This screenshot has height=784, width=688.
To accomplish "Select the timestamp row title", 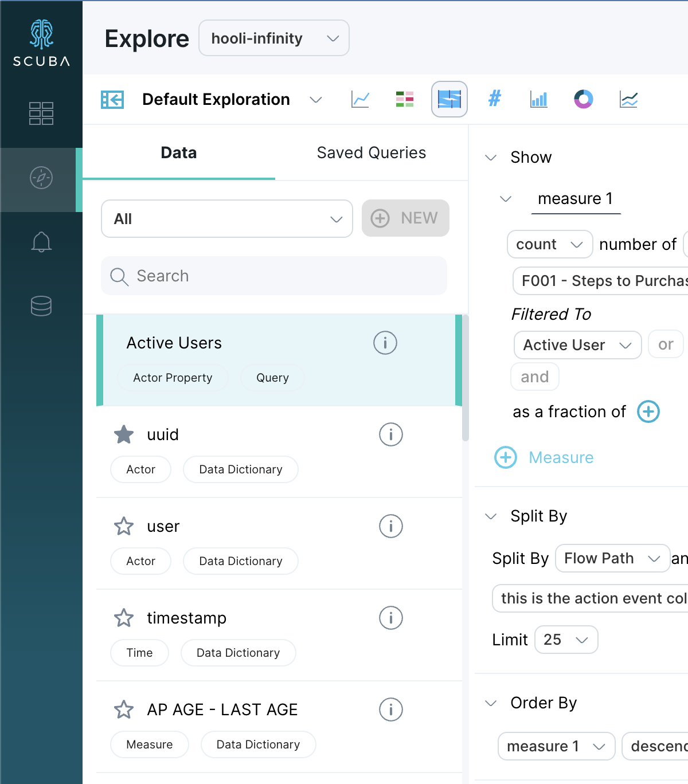I will tap(187, 618).
